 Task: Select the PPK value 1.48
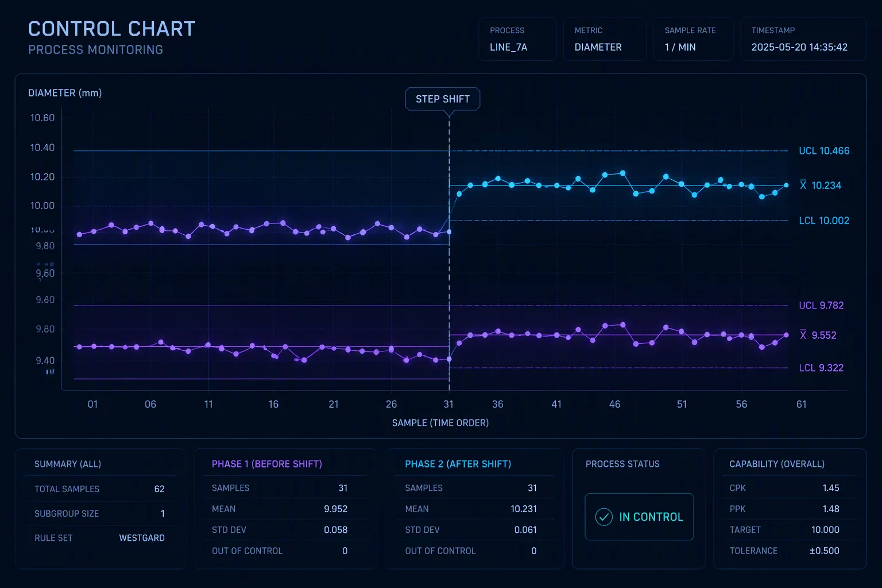(x=831, y=509)
